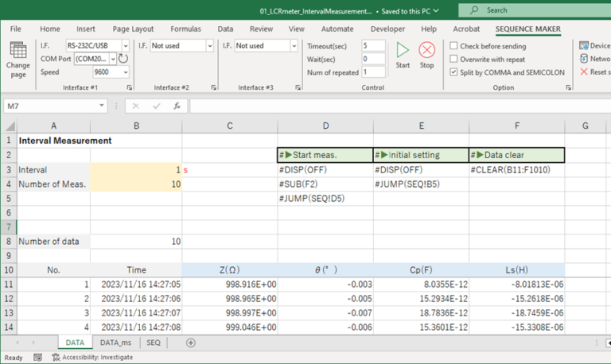Refresh the COM Port list

click(123, 59)
